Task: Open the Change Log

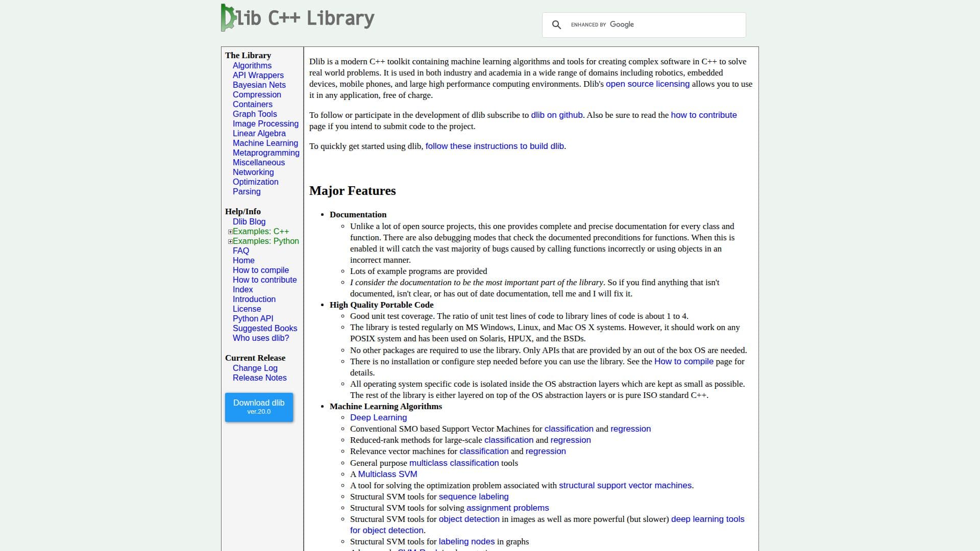Action: coord(255,368)
